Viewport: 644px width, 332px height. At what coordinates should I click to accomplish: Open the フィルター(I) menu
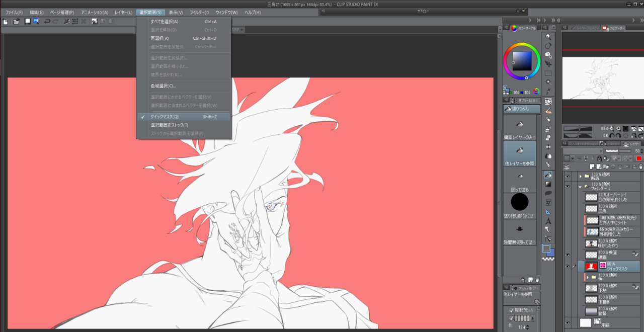199,12
